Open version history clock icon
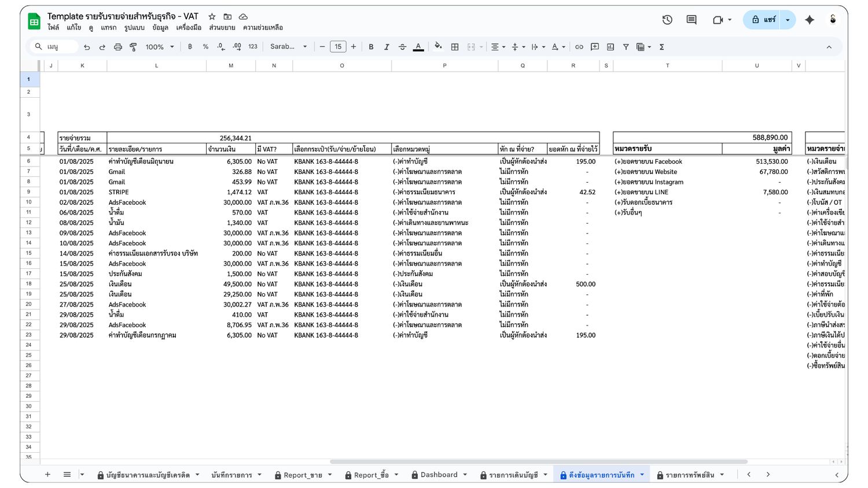This screenshot has width=868, height=488. point(667,20)
